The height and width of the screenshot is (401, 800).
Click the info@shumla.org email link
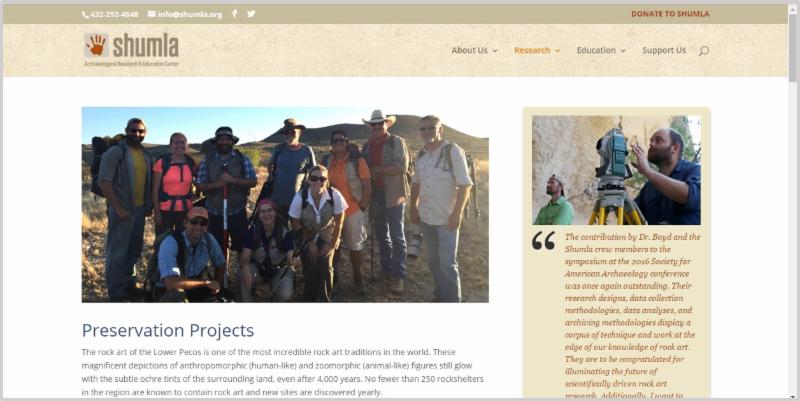190,14
